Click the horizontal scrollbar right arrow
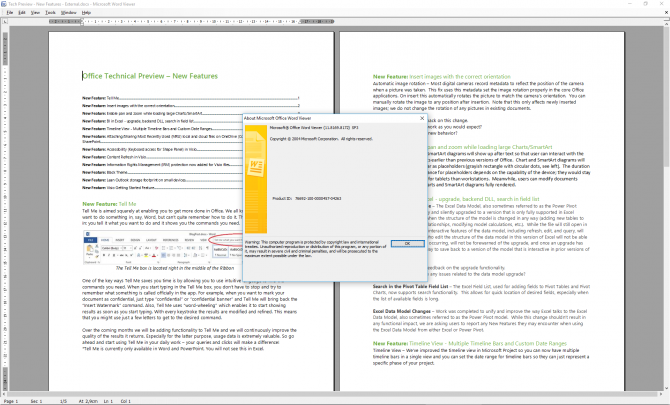 pyautogui.click(x=662, y=394)
